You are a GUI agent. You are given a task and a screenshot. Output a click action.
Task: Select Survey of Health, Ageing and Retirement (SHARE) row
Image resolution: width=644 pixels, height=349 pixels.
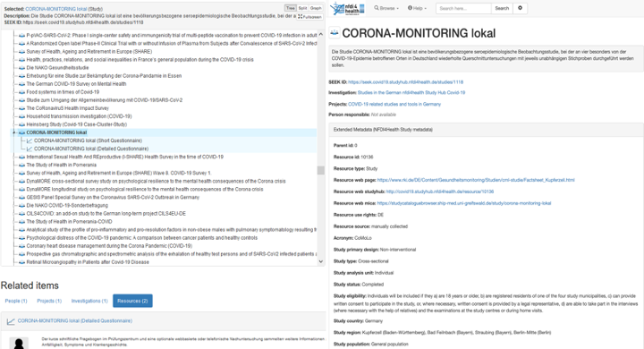tap(89, 52)
